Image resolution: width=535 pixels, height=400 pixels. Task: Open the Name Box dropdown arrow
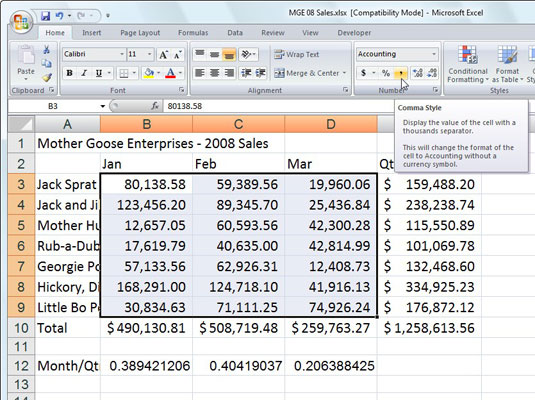pos(102,106)
